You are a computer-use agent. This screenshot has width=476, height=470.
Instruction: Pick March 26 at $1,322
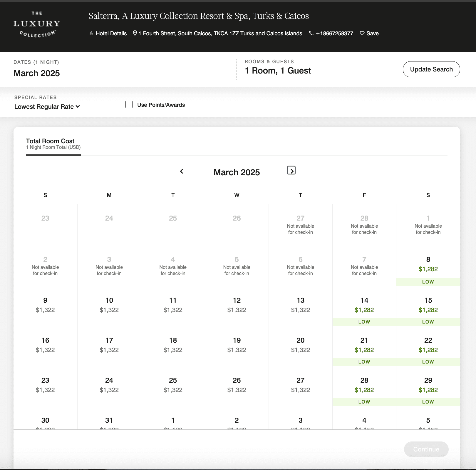click(x=237, y=386)
